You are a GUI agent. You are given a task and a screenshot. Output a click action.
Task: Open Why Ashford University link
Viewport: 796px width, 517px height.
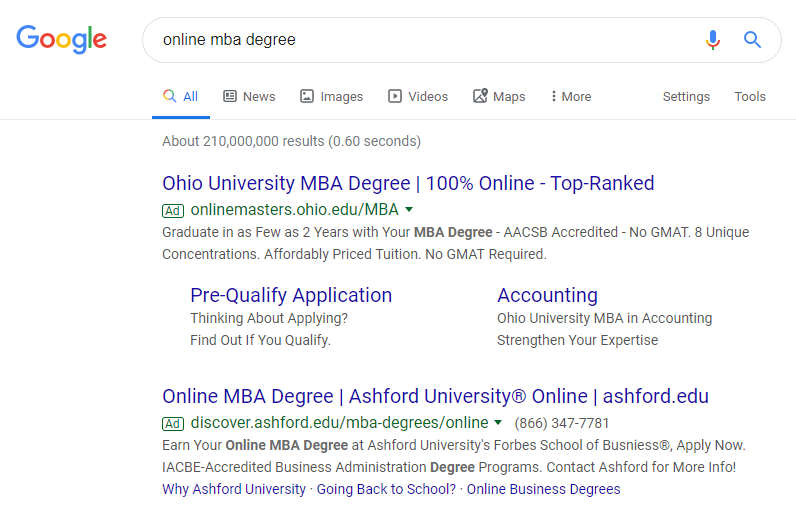234,489
